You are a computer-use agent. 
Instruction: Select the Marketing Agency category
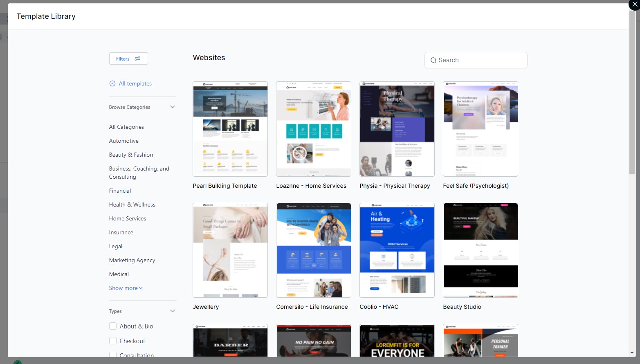pyautogui.click(x=132, y=260)
